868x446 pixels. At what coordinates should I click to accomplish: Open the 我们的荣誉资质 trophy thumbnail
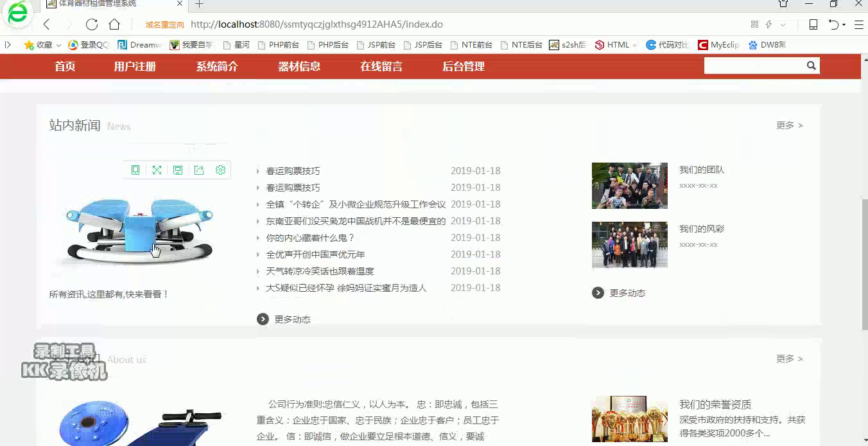click(x=630, y=419)
